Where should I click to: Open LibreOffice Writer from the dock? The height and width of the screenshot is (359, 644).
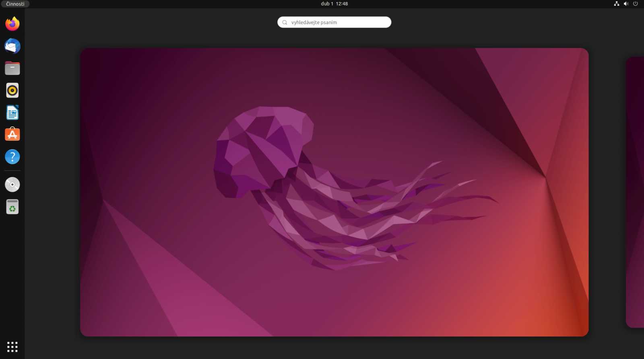tap(12, 112)
